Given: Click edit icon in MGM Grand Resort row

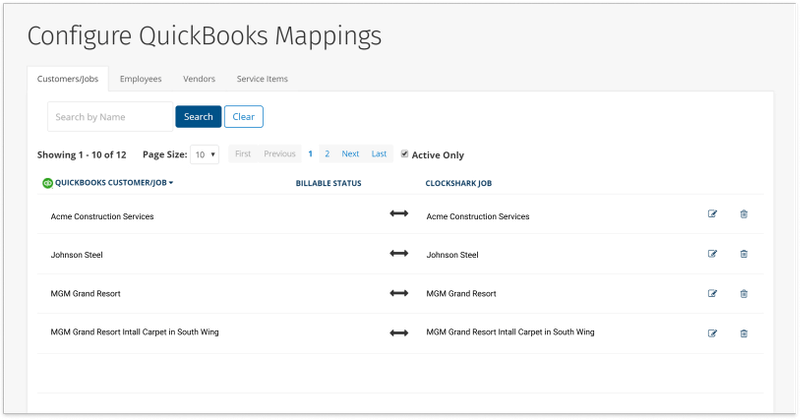Looking at the screenshot, I should 712,293.
